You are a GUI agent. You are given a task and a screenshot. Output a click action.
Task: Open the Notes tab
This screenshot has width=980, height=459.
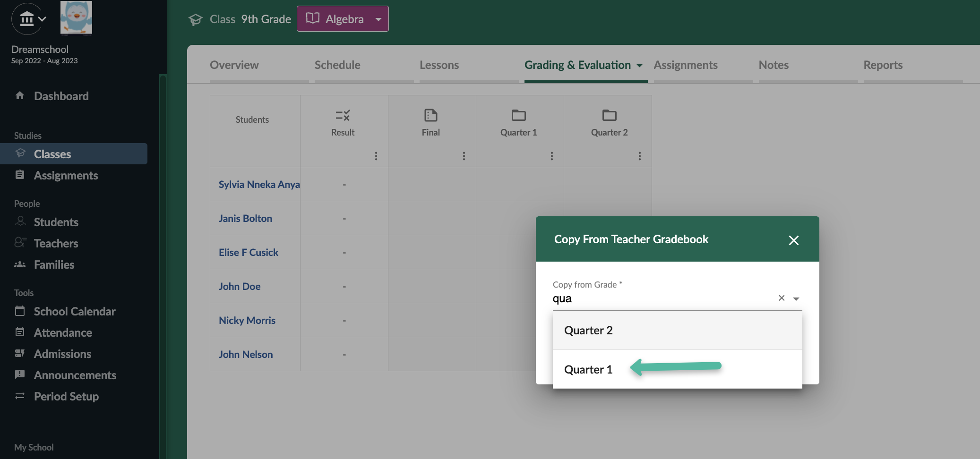(x=774, y=65)
